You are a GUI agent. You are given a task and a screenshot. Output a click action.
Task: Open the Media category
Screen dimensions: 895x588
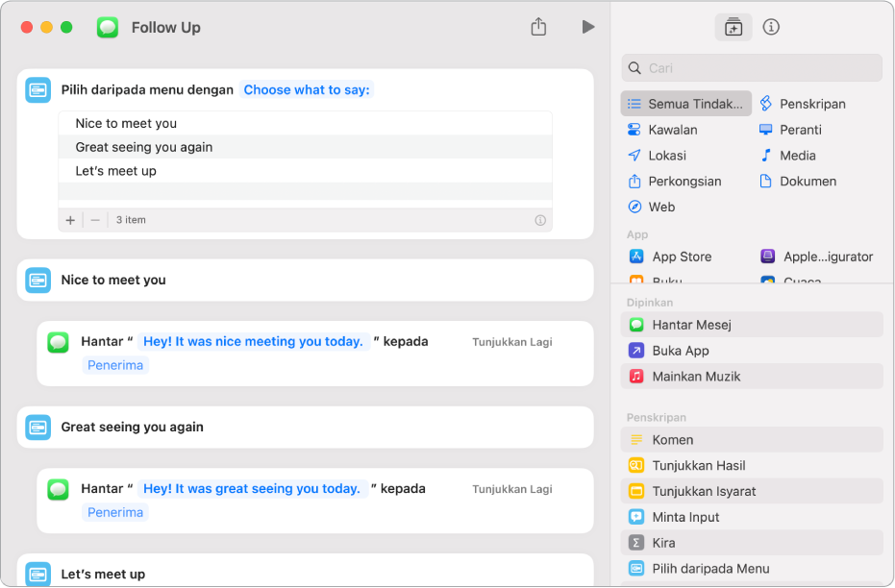[x=797, y=156]
